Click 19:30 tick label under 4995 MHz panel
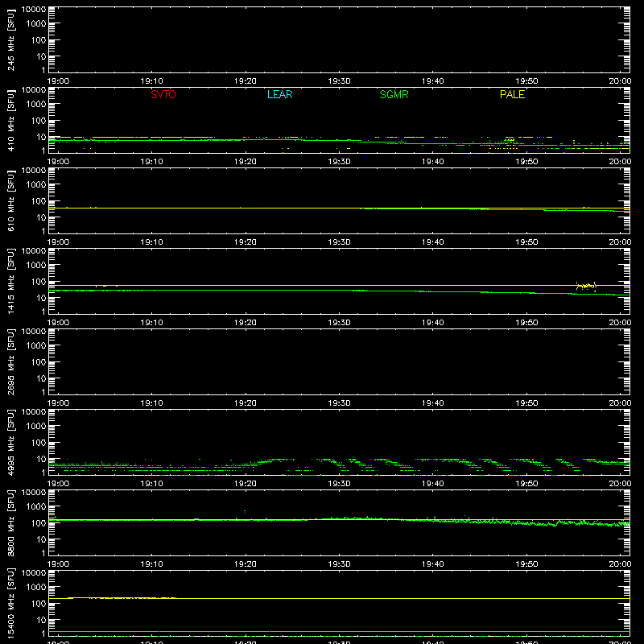The width and height of the screenshot is (644, 644). coord(339,484)
